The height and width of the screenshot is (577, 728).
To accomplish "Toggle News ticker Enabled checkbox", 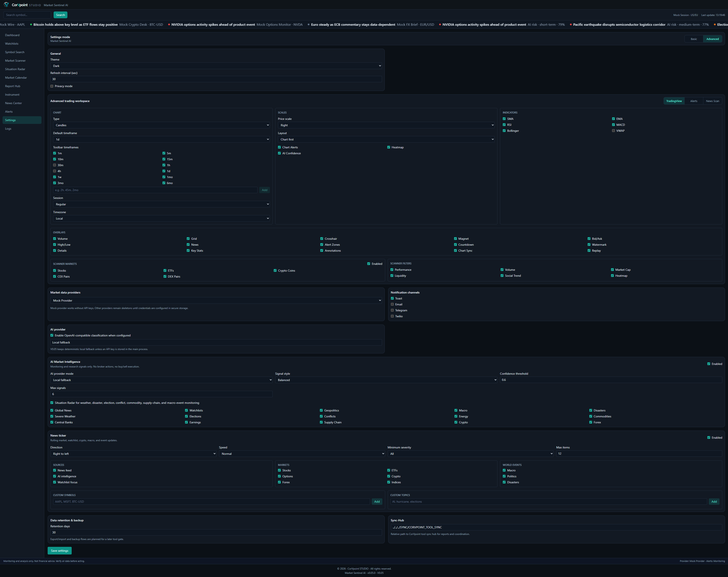I will pyautogui.click(x=709, y=438).
